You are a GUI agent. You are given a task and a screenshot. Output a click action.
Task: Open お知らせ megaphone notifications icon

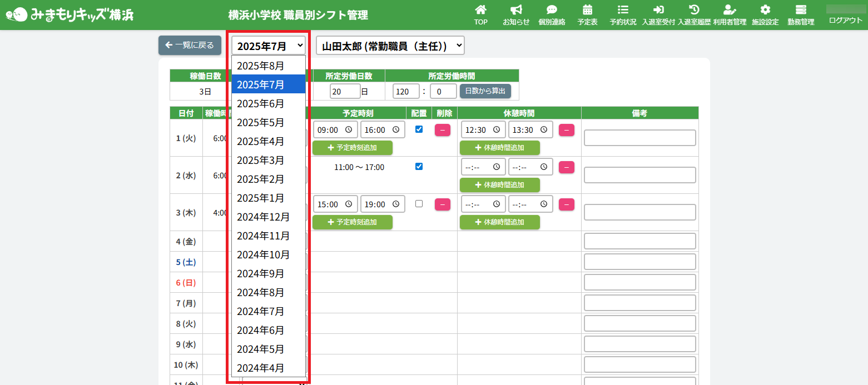pos(516,10)
